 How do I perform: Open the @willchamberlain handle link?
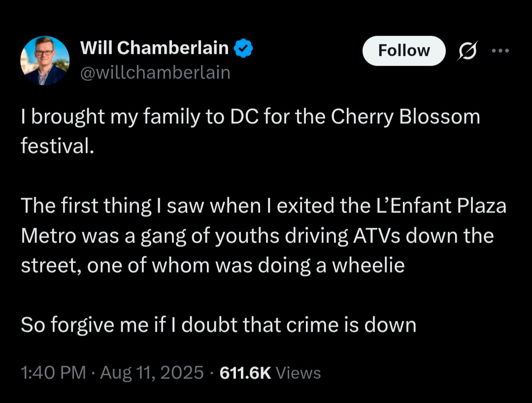click(155, 72)
